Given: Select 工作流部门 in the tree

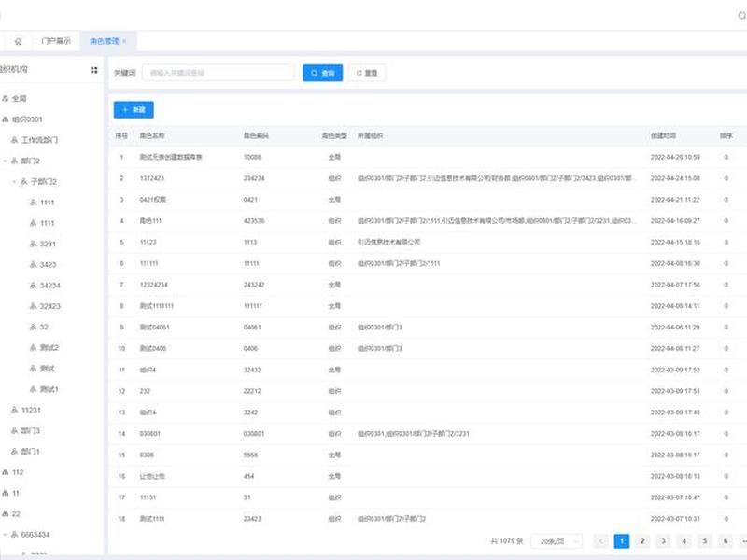Looking at the screenshot, I should coord(39,140).
